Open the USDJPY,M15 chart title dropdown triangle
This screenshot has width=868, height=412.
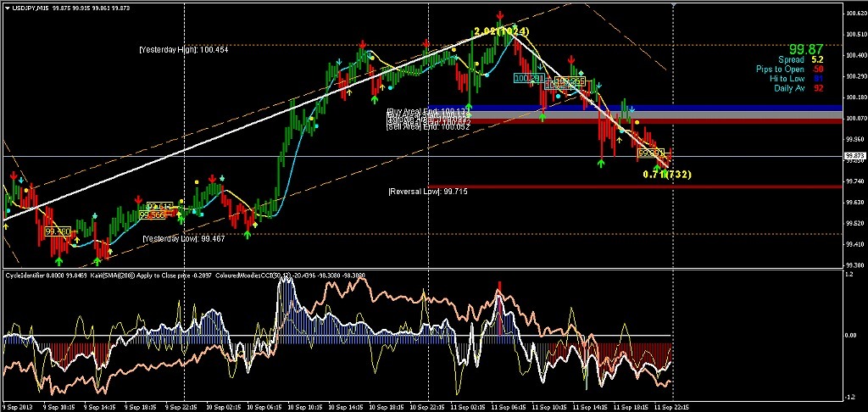(5, 7)
